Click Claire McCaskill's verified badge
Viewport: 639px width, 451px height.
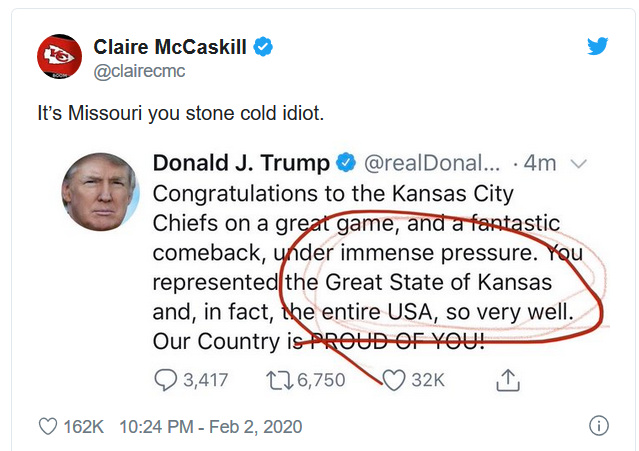(x=264, y=47)
